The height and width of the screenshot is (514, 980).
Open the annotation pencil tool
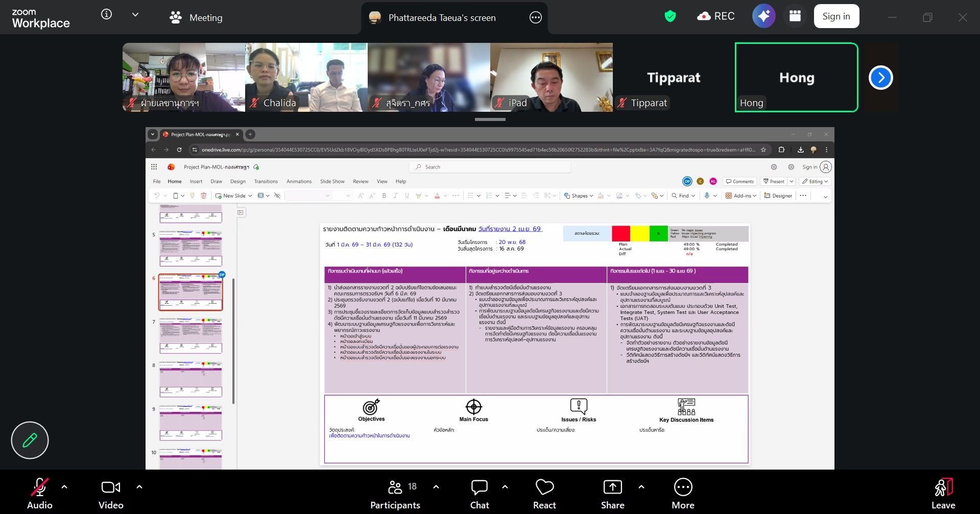[x=30, y=440]
